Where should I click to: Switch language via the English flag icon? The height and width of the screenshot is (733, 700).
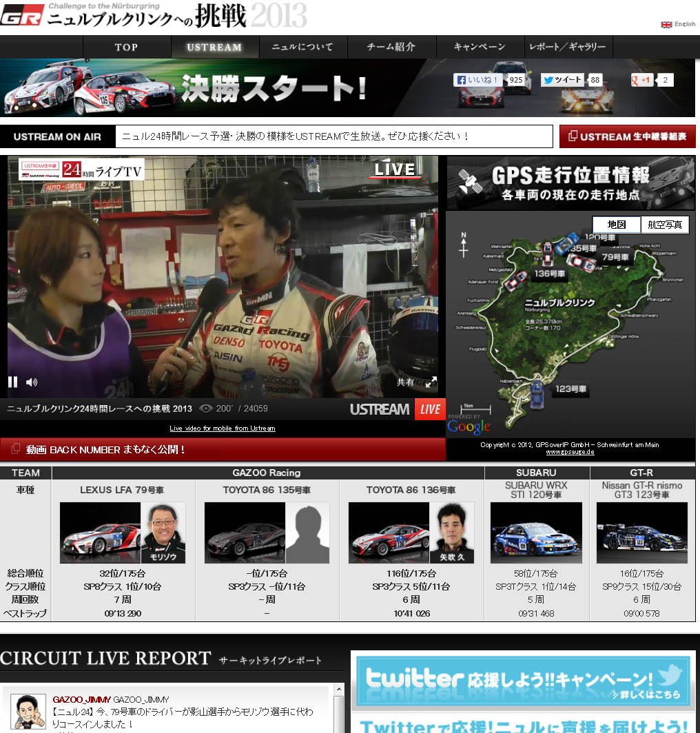click(666, 24)
